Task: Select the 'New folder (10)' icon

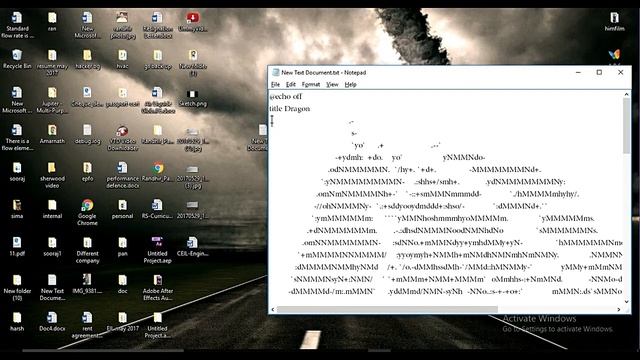Action: (17, 287)
